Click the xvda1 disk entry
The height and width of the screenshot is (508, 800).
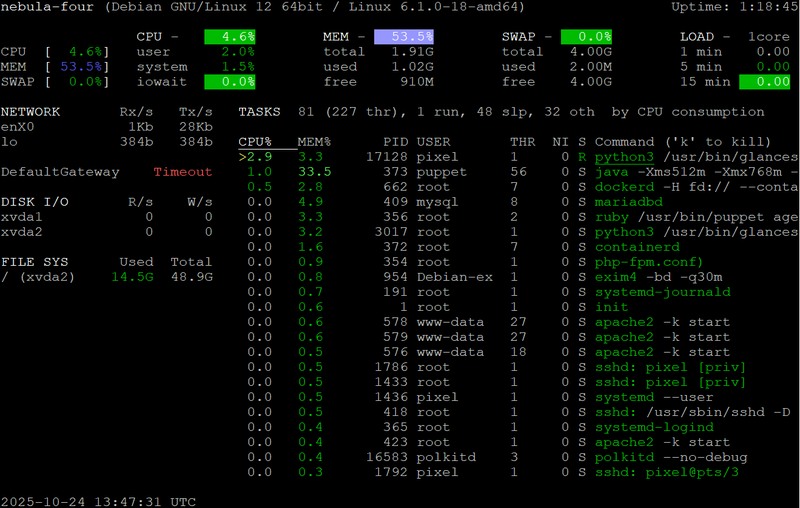pos(22,217)
